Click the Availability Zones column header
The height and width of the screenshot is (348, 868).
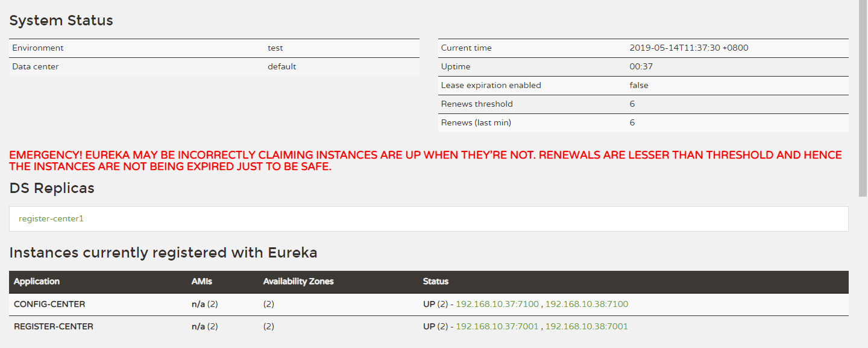(298, 282)
